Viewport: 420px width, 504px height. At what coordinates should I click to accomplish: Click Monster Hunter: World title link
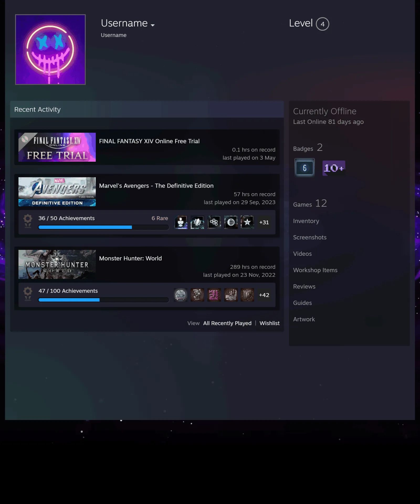(x=130, y=258)
